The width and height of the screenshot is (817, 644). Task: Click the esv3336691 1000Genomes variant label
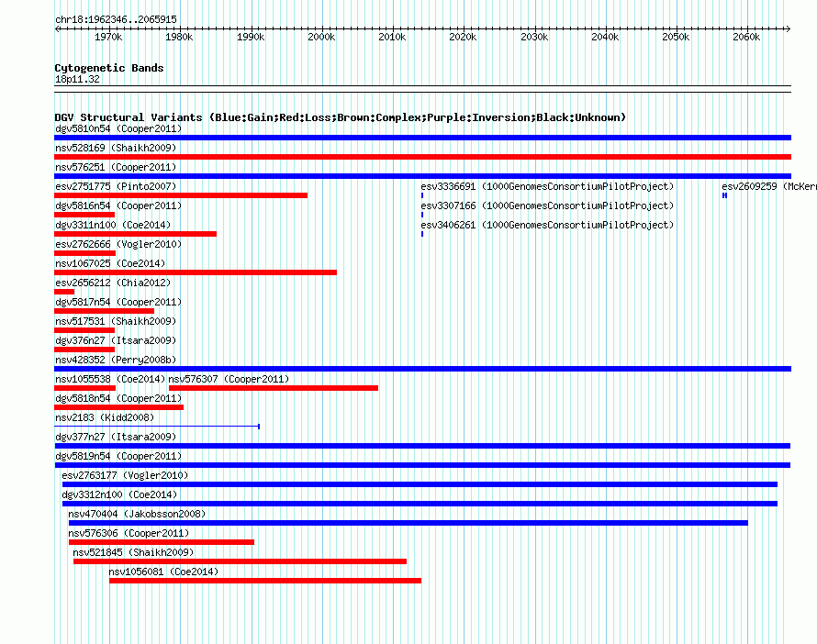[x=547, y=186]
